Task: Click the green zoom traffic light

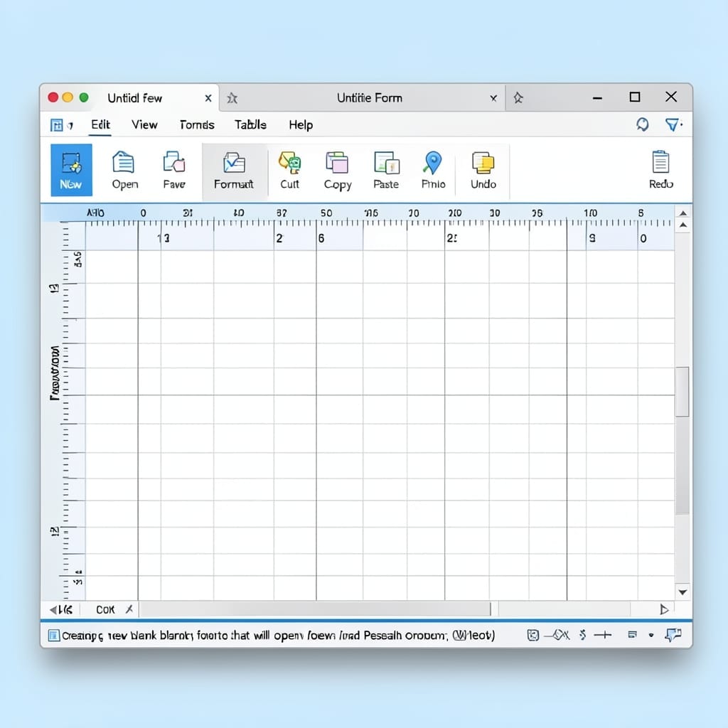Action: click(84, 97)
